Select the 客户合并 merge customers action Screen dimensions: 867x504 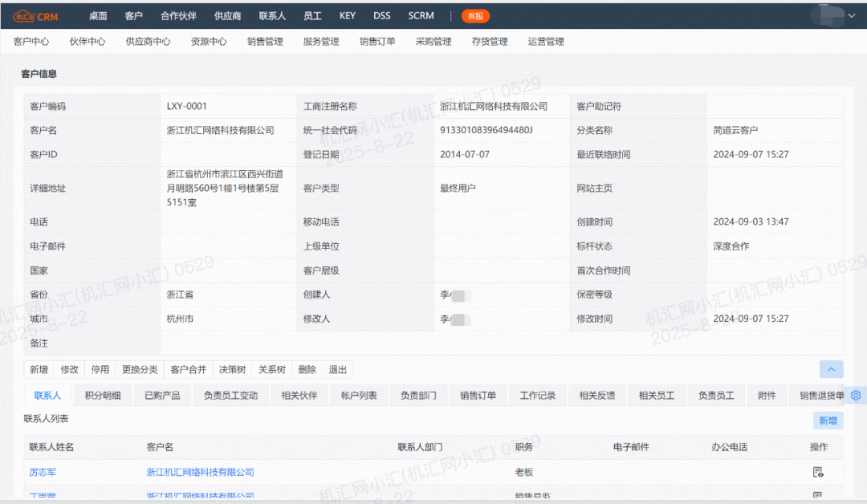(188, 369)
